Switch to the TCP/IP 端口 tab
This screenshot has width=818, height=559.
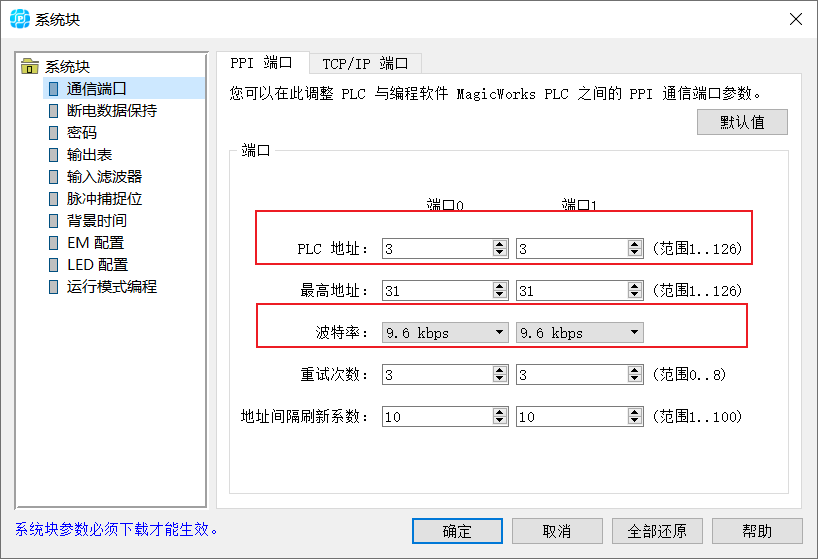(365, 64)
